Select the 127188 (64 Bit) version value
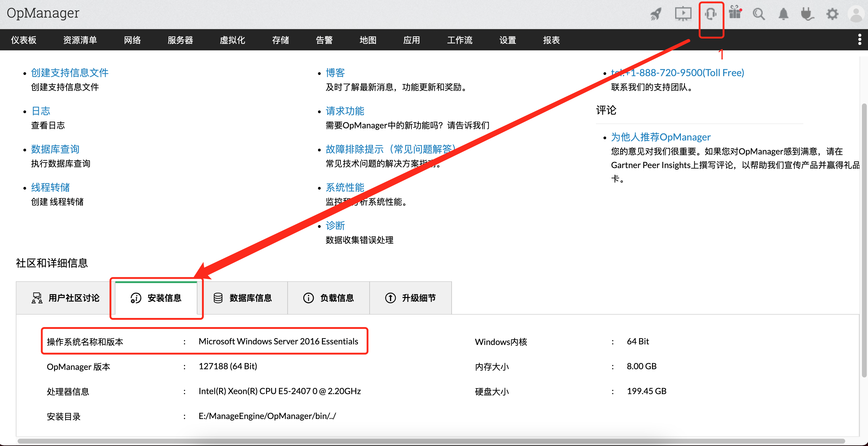Viewport: 868px width, 446px height. 228,366
